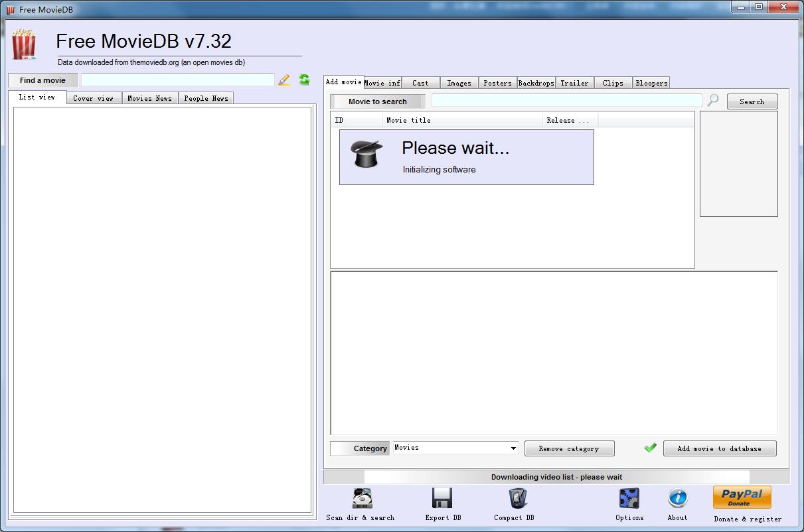
Task: Click the Export DB floppy disk icon
Action: click(442, 498)
